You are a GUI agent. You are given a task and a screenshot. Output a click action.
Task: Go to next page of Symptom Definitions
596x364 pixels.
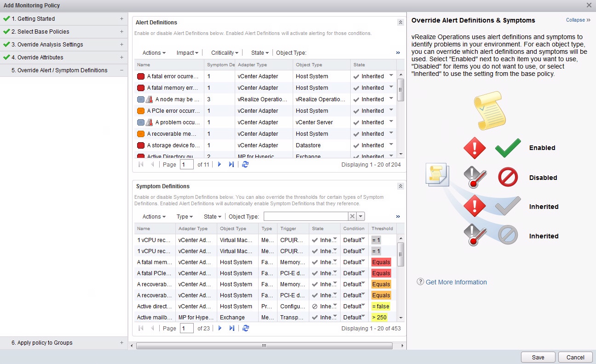coord(220,328)
